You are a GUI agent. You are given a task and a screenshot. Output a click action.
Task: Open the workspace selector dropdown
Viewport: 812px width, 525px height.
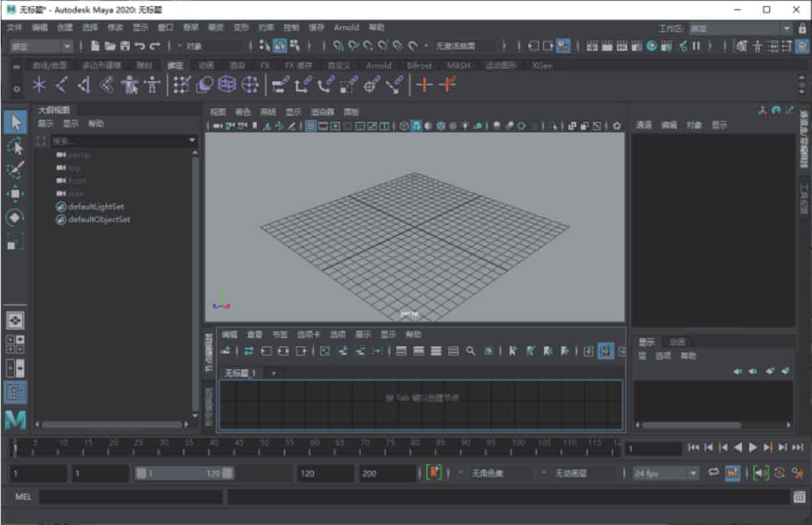[x=740, y=29]
